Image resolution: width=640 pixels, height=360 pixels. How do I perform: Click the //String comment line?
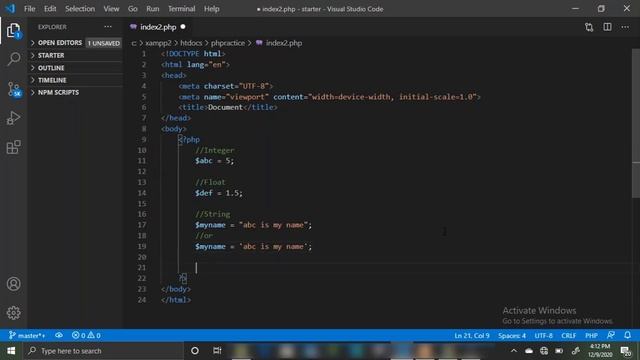[213, 214]
